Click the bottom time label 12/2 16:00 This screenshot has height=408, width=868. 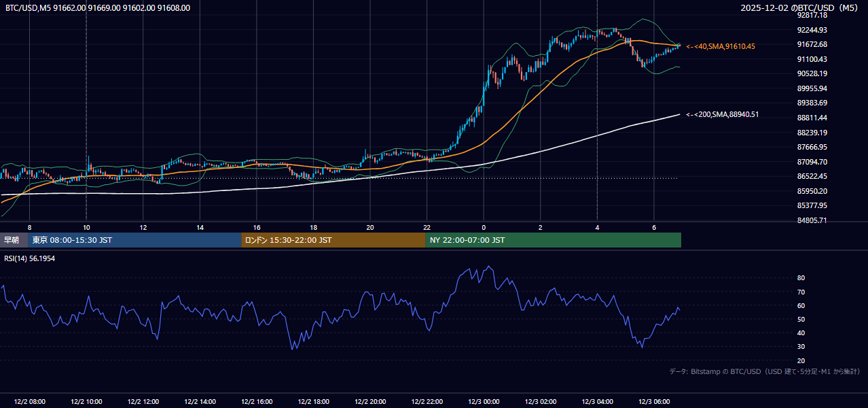pyautogui.click(x=256, y=402)
